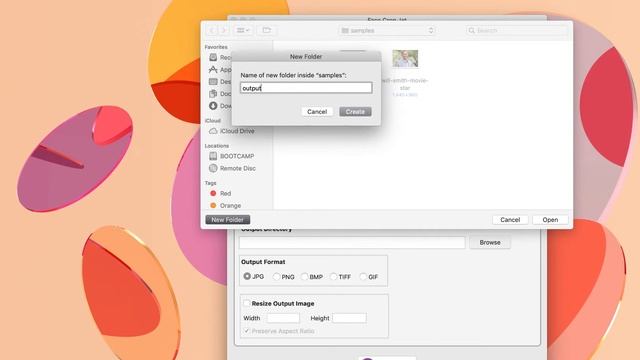640x360 pixels.
Task: Open Recents in Favorites sidebar
Action: tap(220, 58)
